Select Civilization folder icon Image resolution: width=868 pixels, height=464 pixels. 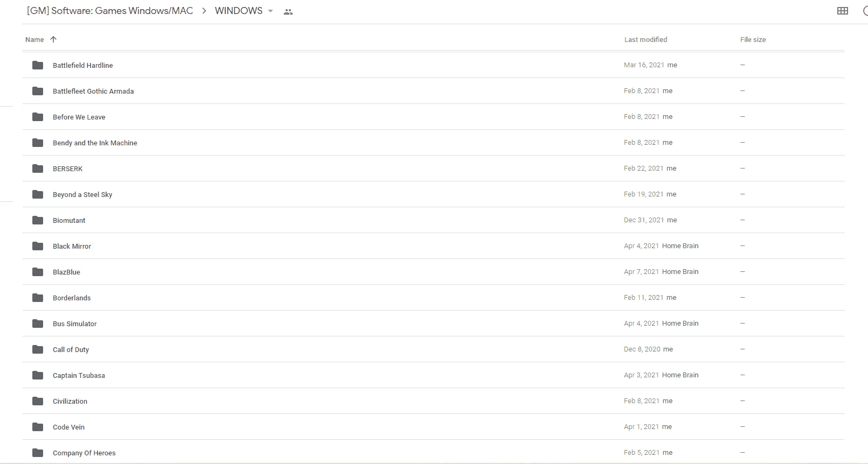[x=38, y=401]
